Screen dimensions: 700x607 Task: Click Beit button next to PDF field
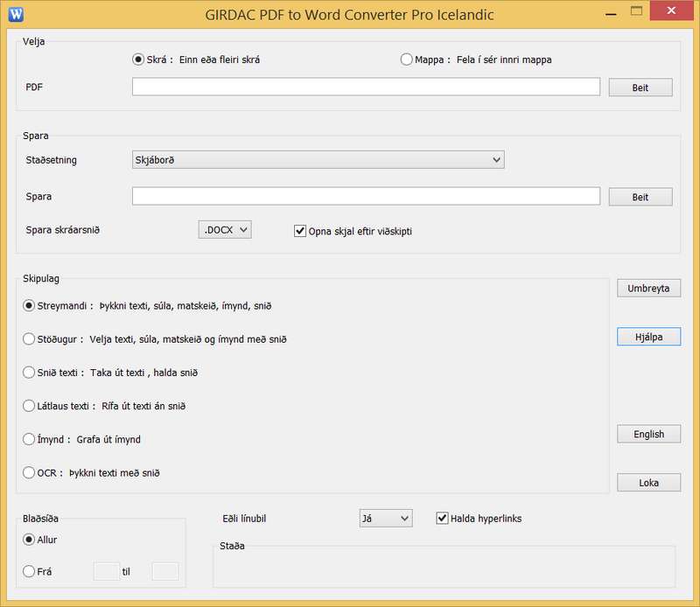(640, 87)
